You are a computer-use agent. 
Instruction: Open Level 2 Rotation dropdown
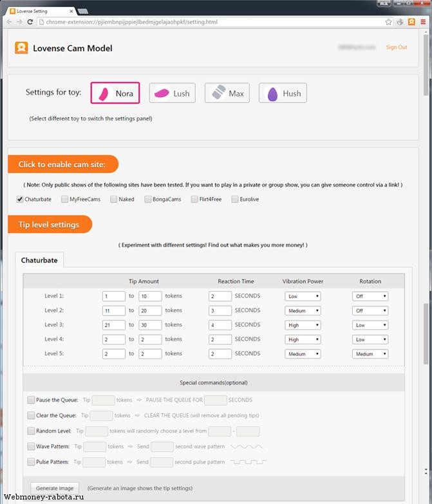coord(370,310)
